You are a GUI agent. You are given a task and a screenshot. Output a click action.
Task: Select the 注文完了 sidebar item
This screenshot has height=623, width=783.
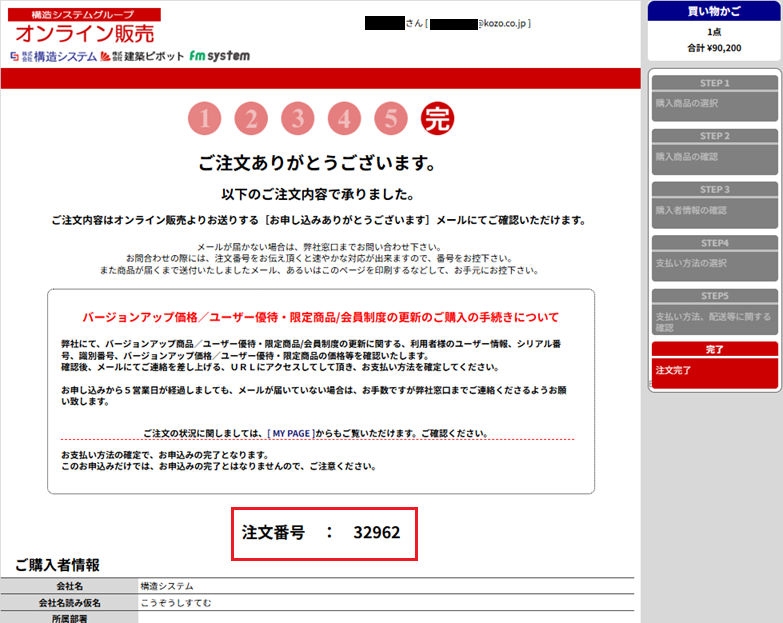(x=714, y=370)
